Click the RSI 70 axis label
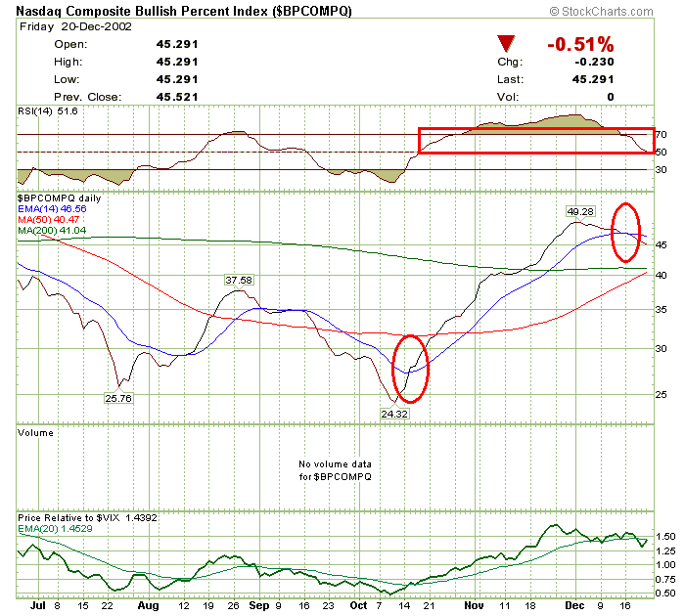The height and width of the screenshot is (616, 685). click(661, 135)
